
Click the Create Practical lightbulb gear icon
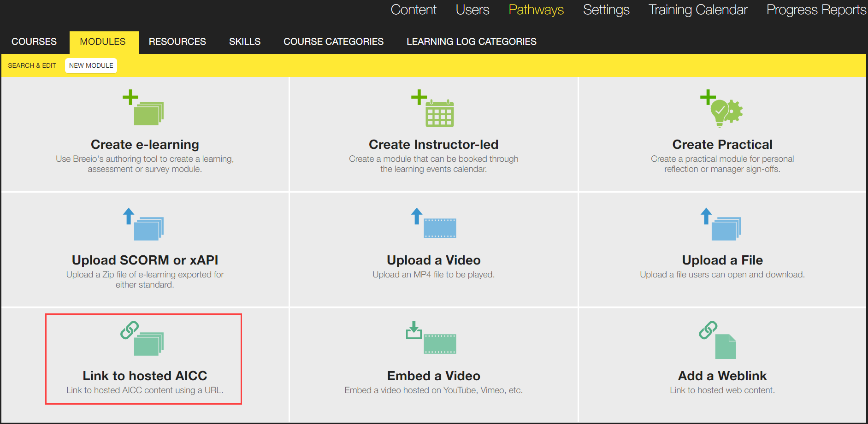pos(721,108)
